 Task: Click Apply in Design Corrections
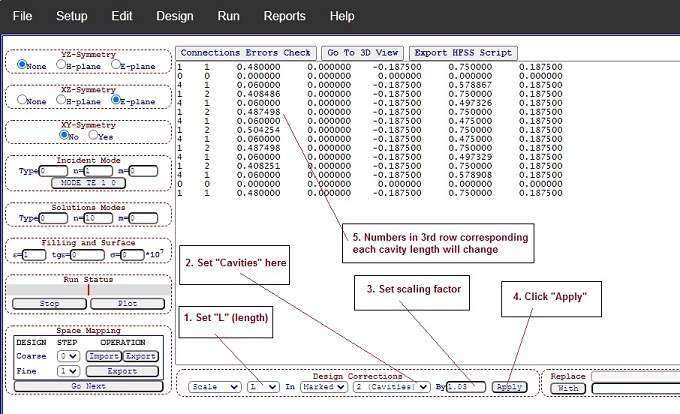pos(509,386)
